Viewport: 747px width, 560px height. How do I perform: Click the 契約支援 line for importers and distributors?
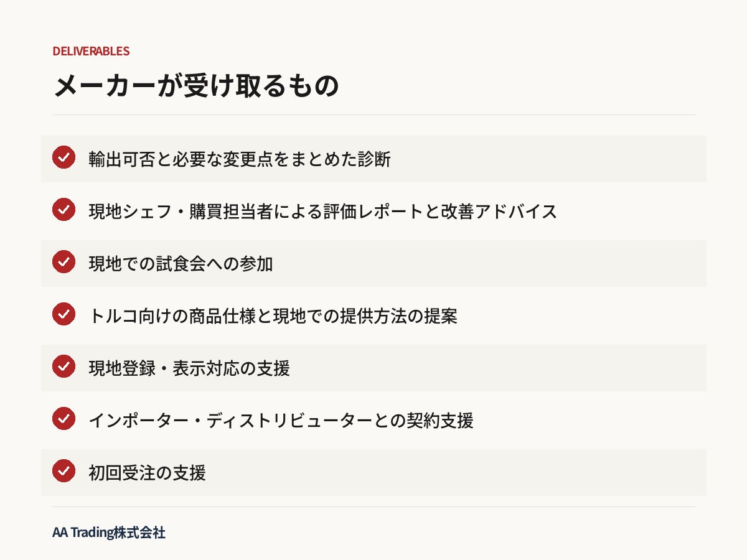click(281, 421)
